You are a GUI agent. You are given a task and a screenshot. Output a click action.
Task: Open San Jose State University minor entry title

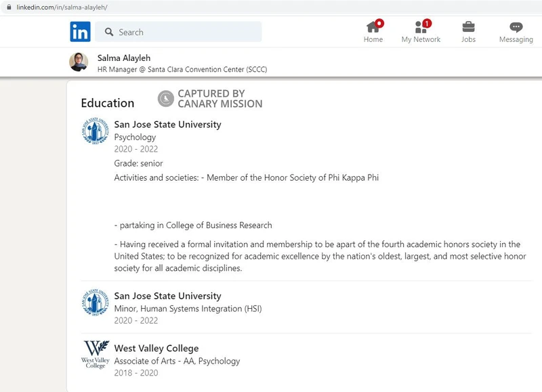click(167, 296)
